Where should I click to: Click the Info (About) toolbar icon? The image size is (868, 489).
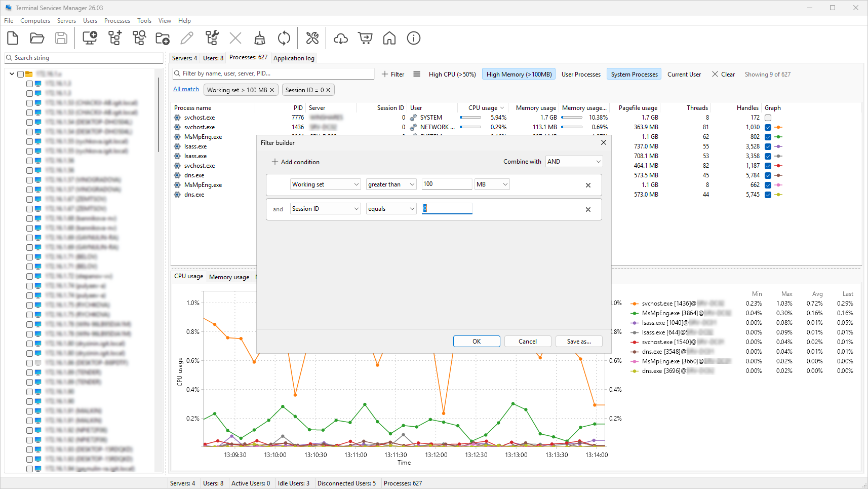coord(413,38)
